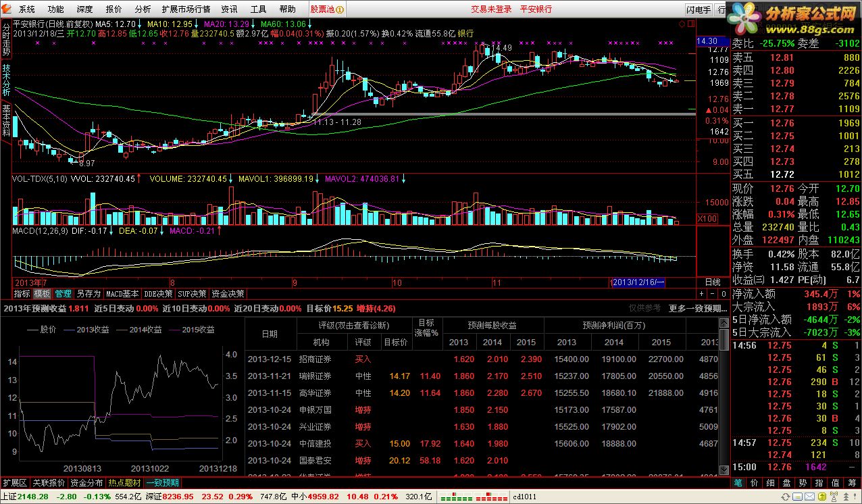862x504 pixels.
Task: Open the 工具 menu
Action: coord(258,9)
